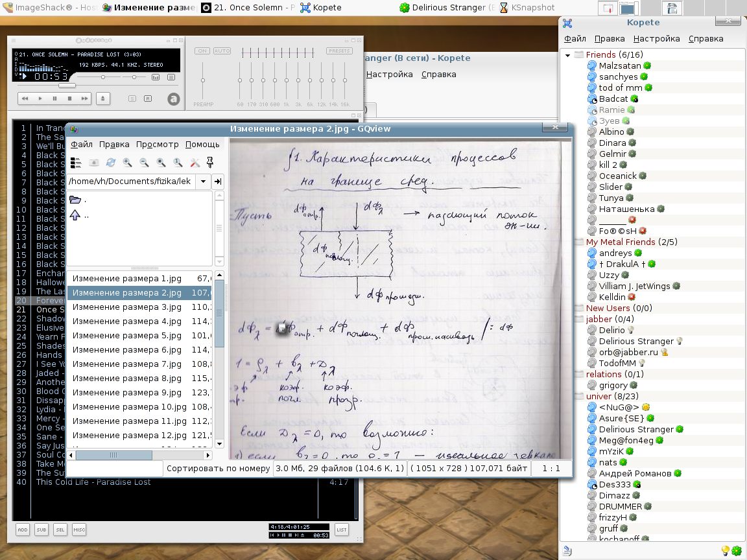This screenshot has height=560, width=747.
Task: Click the Audacious song position seek slider
Action: tap(67, 86)
